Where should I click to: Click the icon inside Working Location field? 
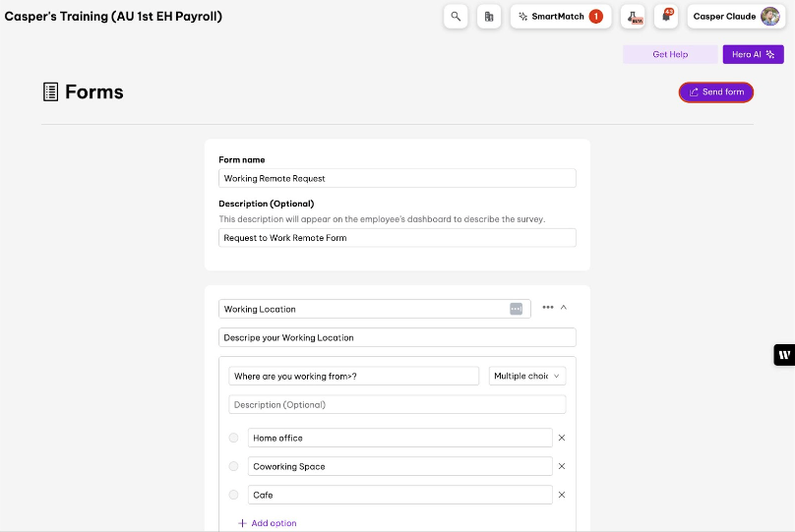517,309
